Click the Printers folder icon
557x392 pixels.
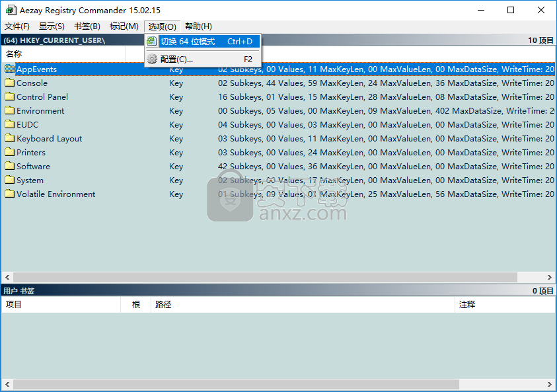[x=10, y=152]
